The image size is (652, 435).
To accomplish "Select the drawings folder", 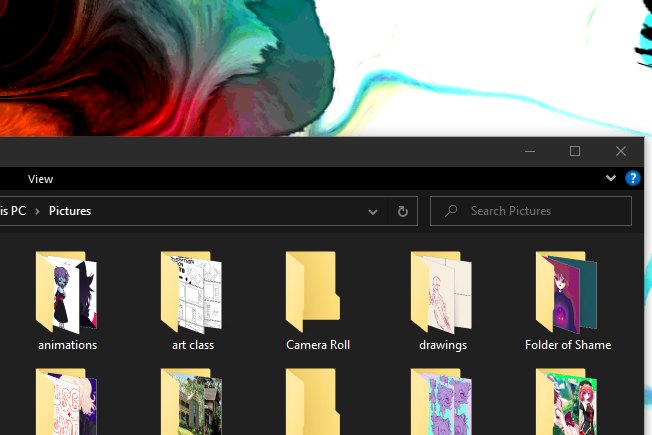I will 442,293.
